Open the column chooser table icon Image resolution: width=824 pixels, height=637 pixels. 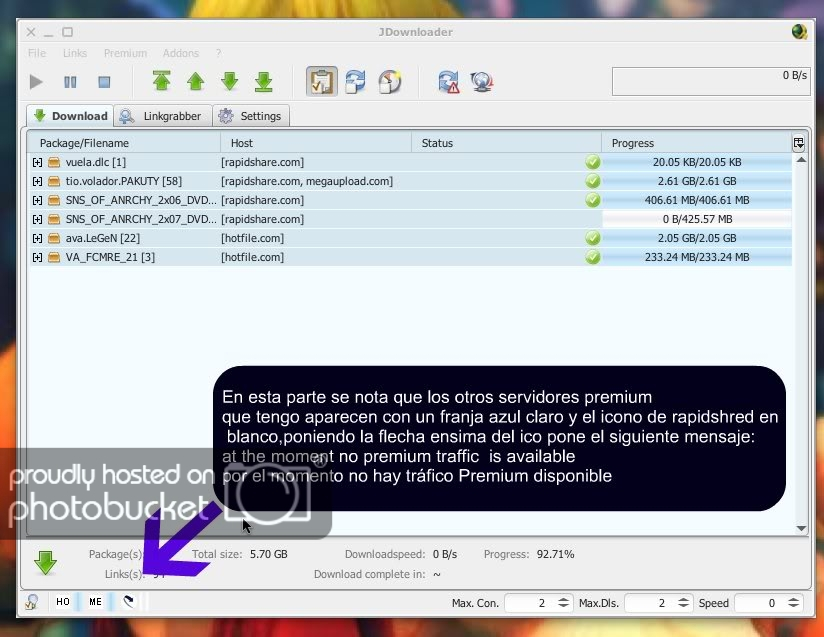798,143
